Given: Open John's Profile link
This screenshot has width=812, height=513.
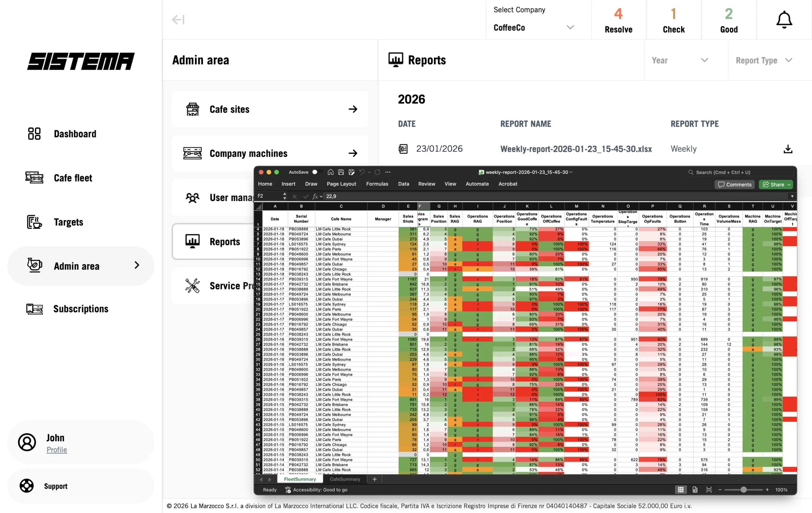Looking at the screenshot, I should point(57,450).
